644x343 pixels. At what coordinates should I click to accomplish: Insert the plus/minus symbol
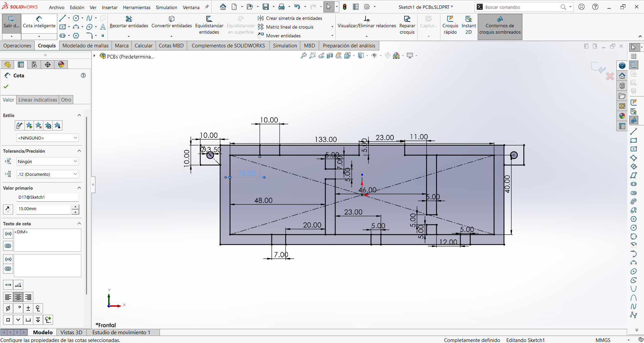coord(28,308)
